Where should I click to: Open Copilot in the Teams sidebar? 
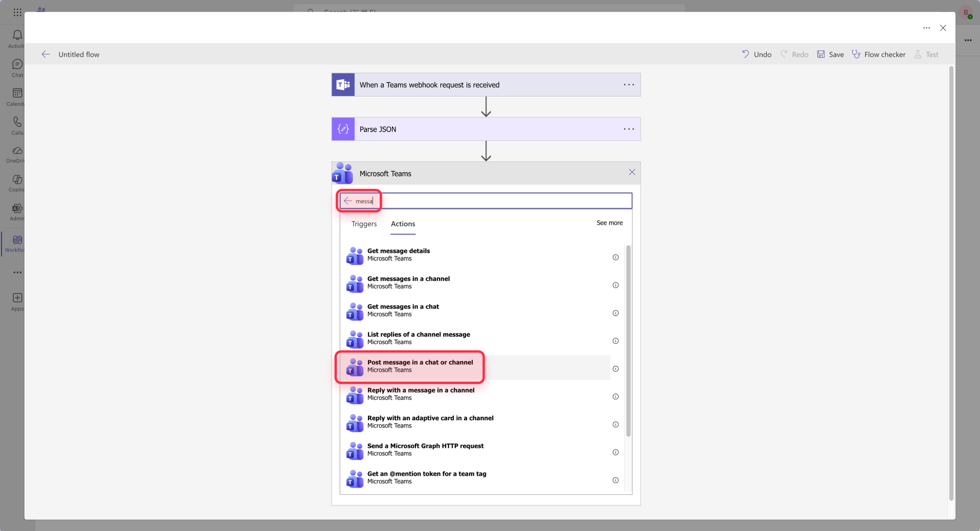point(17,183)
